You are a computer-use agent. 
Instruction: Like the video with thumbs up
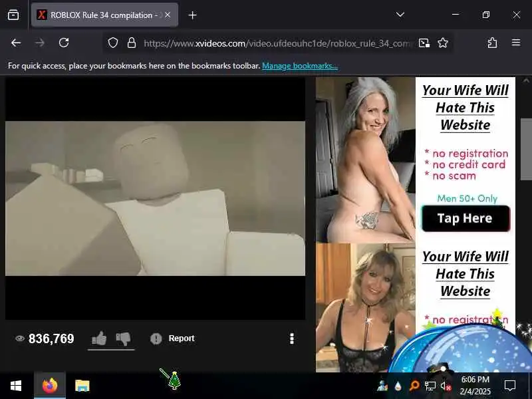(99, 338)
